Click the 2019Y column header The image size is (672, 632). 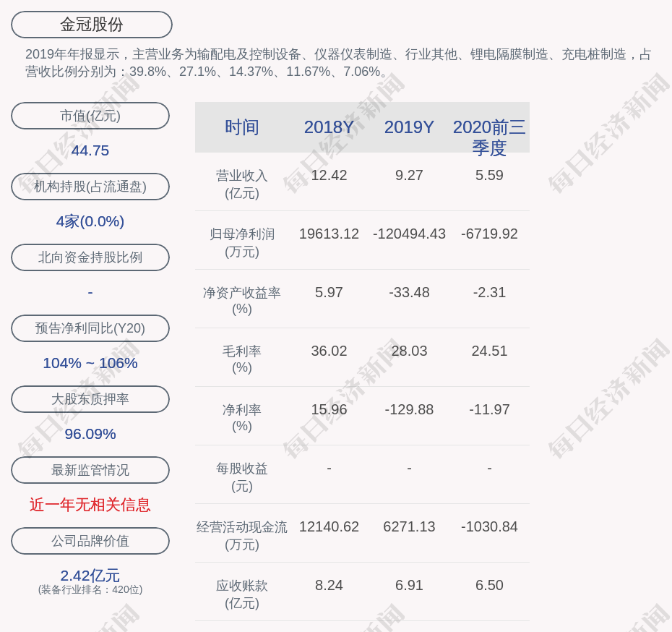point(409,127)
